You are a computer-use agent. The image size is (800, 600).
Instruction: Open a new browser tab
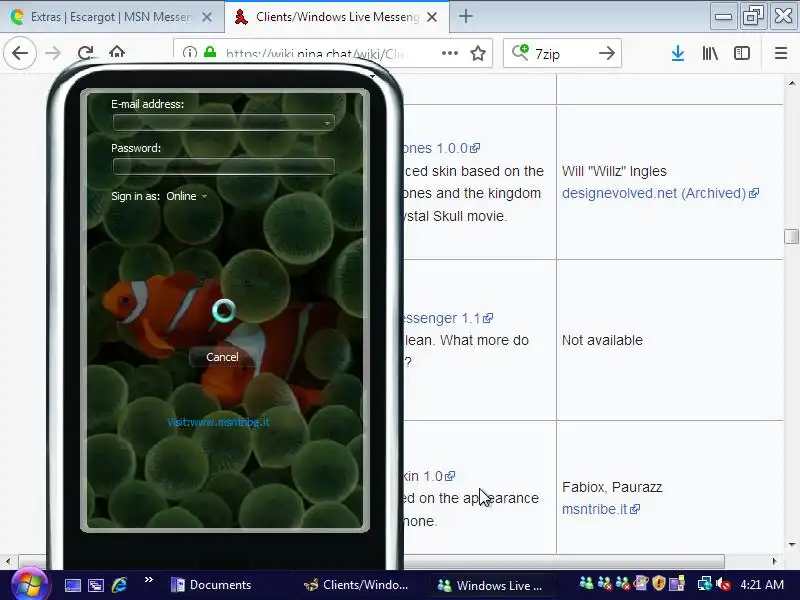[x=465, y=16]
